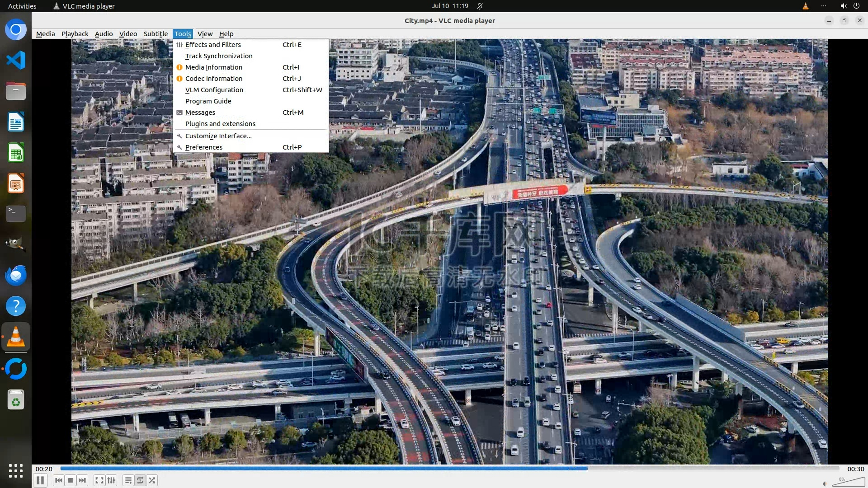Adjust the volume slider

click(849, 482)
